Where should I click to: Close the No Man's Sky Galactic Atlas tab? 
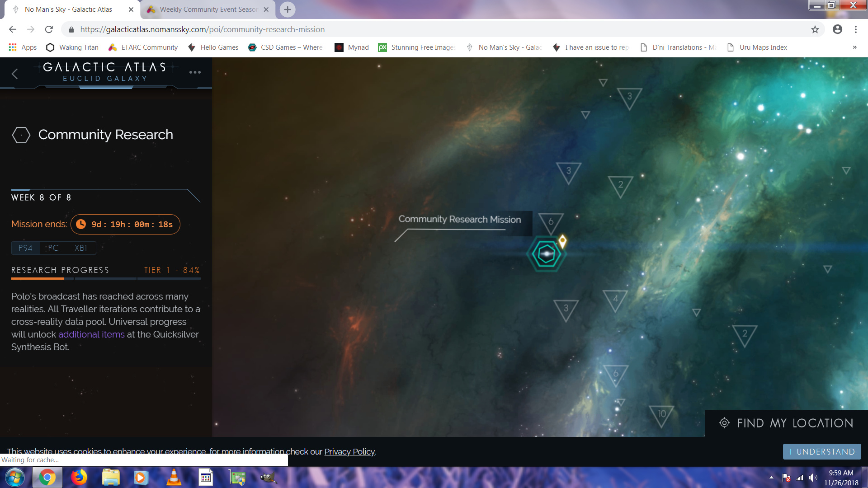[x=131, y=9]
